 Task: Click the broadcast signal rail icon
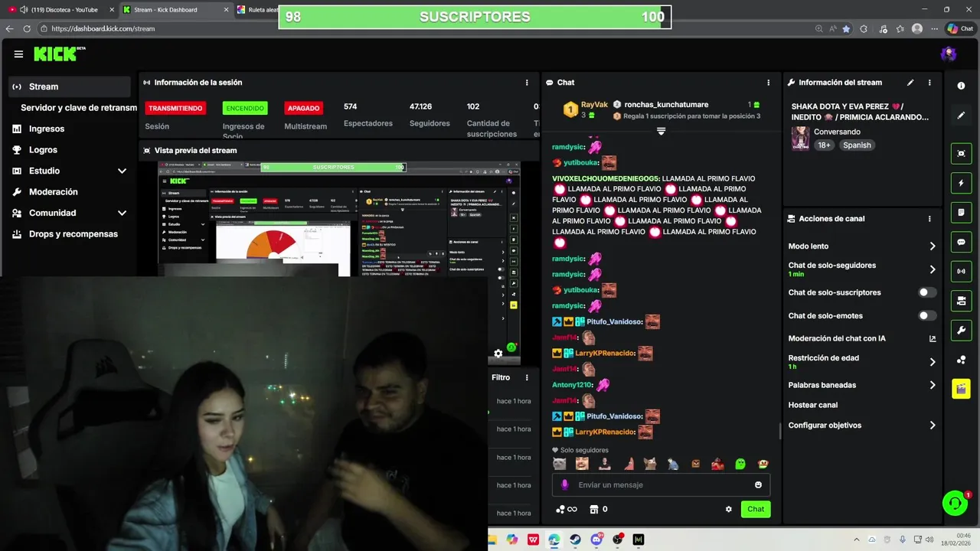click(x=961, y=271)
